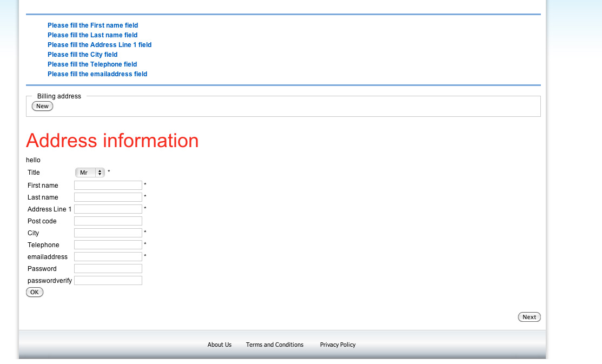Click the New button in Billing address
The height and width of the screenshot is (364, 602).
[42, 106]
